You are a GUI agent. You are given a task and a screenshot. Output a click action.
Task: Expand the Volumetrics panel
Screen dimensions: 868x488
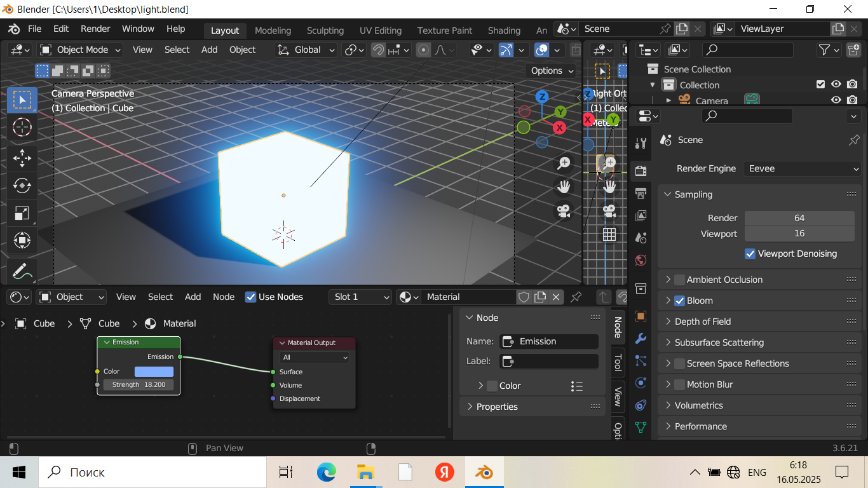click(699, 405)
